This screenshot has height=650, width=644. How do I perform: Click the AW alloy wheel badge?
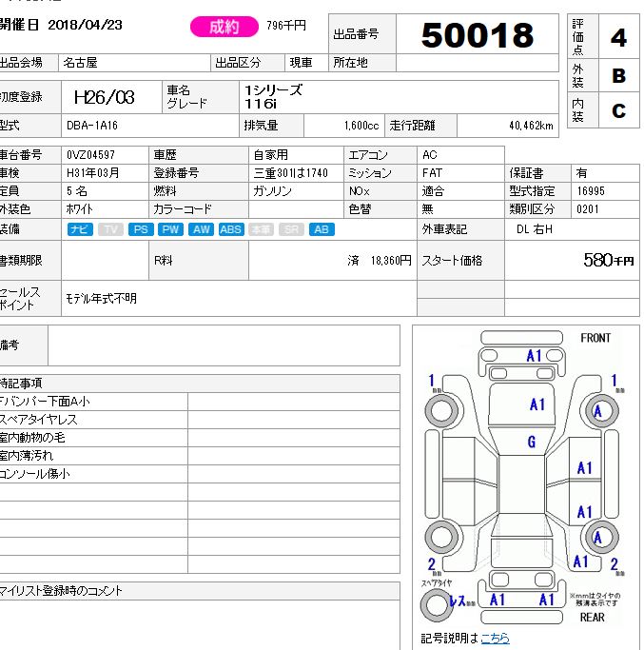coord(201,229)
